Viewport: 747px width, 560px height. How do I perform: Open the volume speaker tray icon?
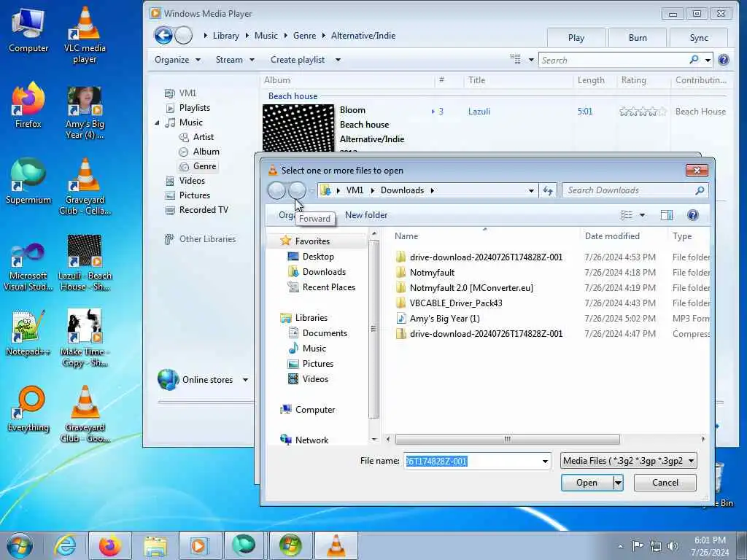click(673, 546)
